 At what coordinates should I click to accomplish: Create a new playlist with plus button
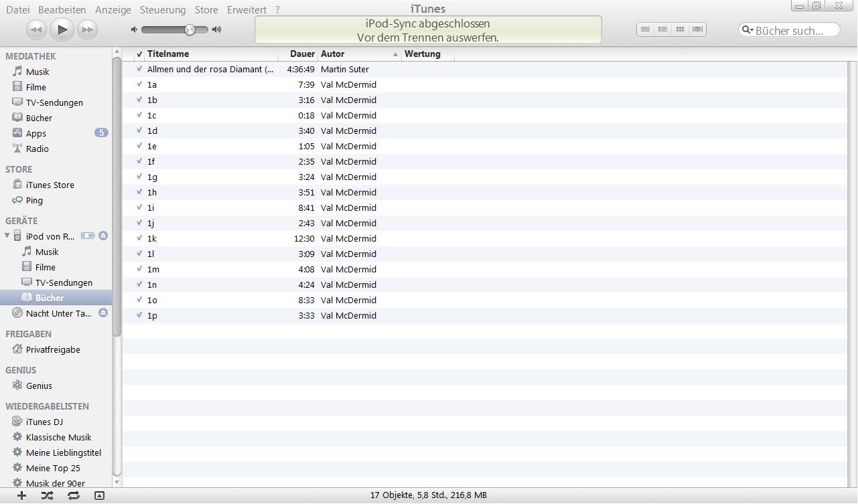22,495
